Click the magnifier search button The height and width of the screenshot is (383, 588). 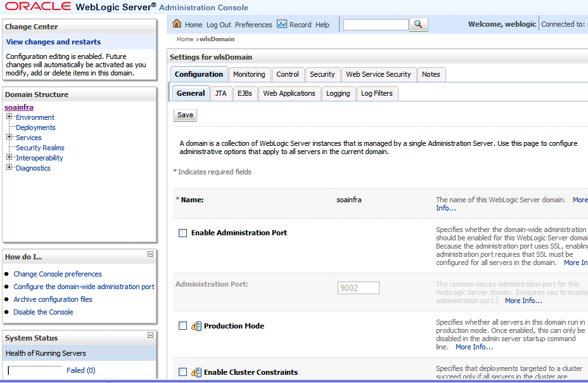(x=418, y=24)
